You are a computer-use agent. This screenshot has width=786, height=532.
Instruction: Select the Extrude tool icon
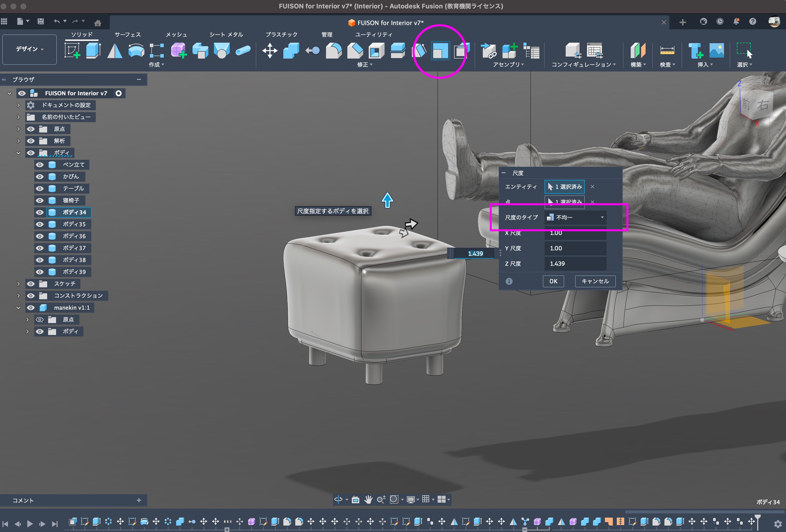coord(93,51)
